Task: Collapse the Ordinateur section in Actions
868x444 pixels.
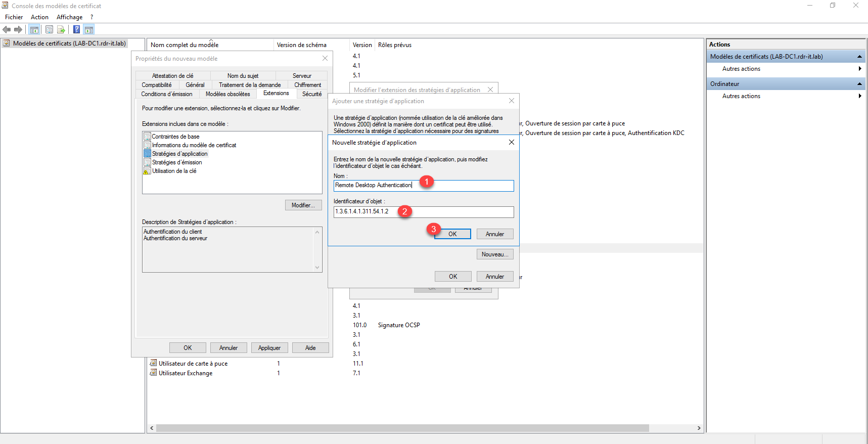Action: 859,84
